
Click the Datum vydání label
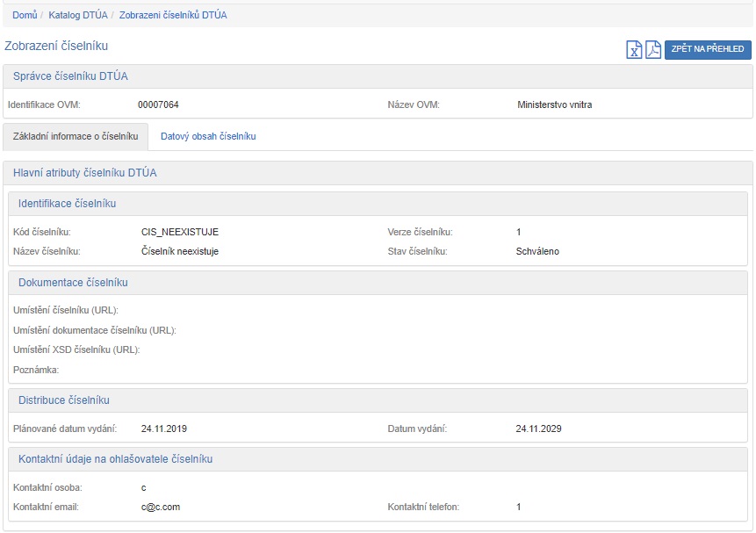pos(417,429)
